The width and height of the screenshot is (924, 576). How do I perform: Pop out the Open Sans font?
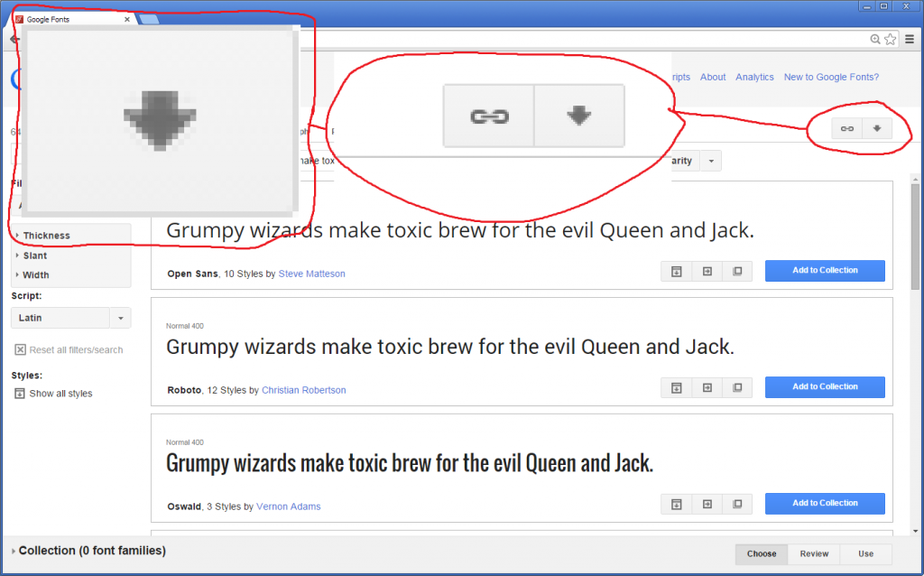pos(737,271)
